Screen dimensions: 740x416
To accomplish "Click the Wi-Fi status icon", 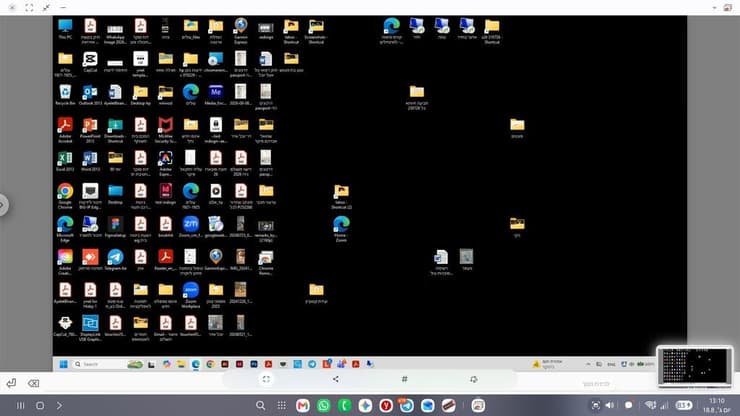I will click(x=650, y=405).
